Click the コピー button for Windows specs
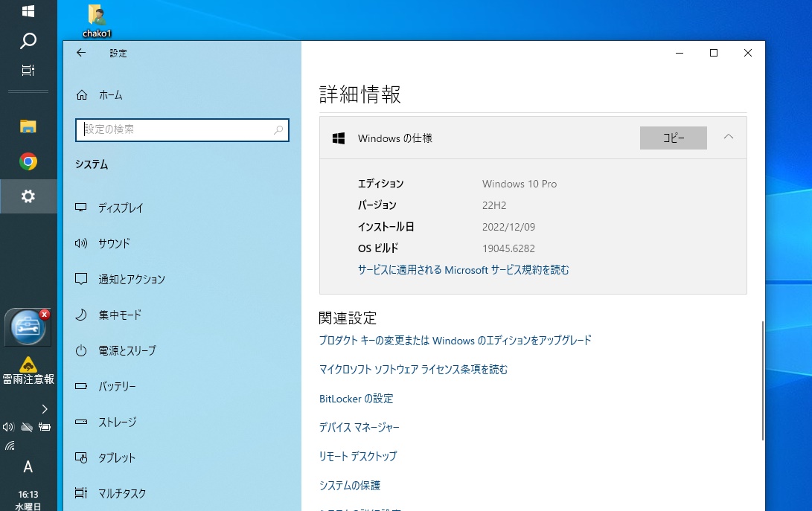The height and width of the screenshot is (511, 812). [x=674, y=138]
